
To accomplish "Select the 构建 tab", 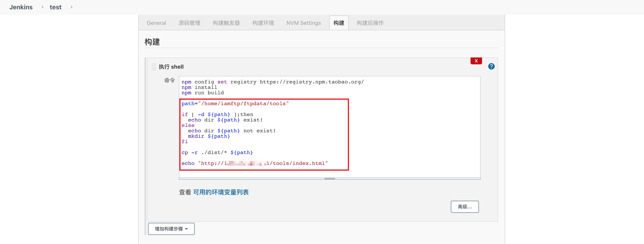I will [338, 23].
